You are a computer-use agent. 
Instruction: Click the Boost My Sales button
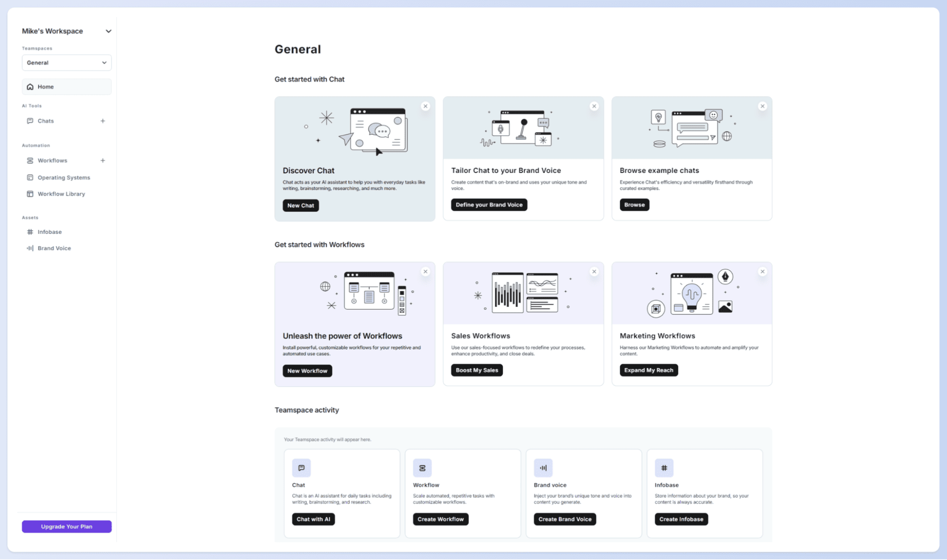pos(477,370)
